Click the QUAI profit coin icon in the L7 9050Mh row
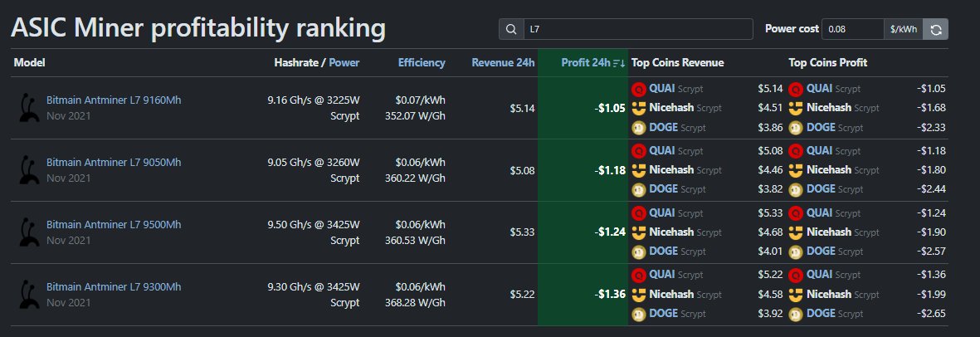This screenshot has height=337, width=980. pos(796,151)
